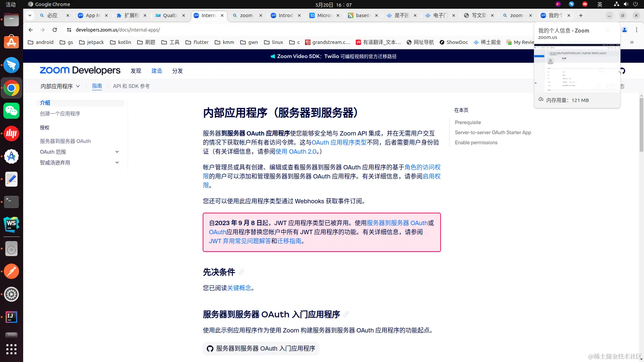Select the 建造 navigation item
644x362 pixels.
(x=157, y=71)
